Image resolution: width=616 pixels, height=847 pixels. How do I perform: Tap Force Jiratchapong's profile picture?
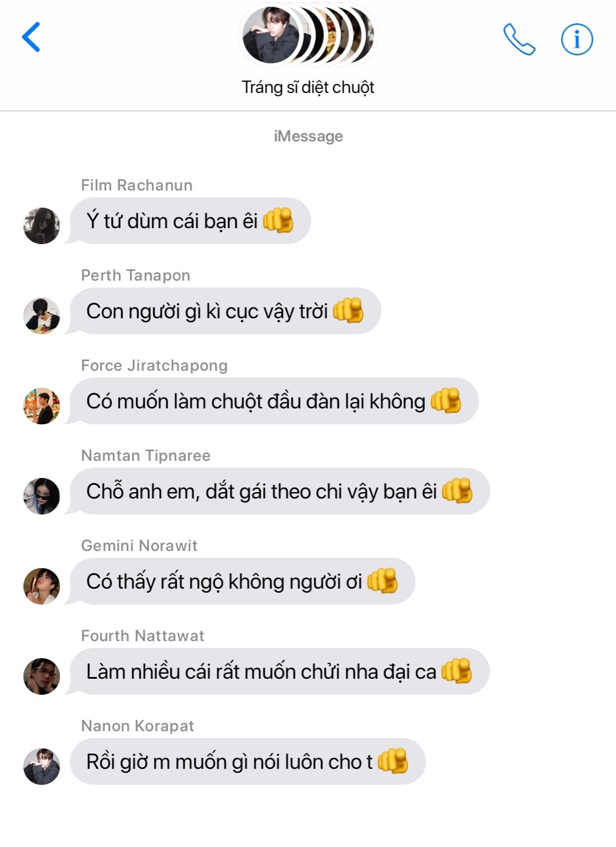pos(42,406)
